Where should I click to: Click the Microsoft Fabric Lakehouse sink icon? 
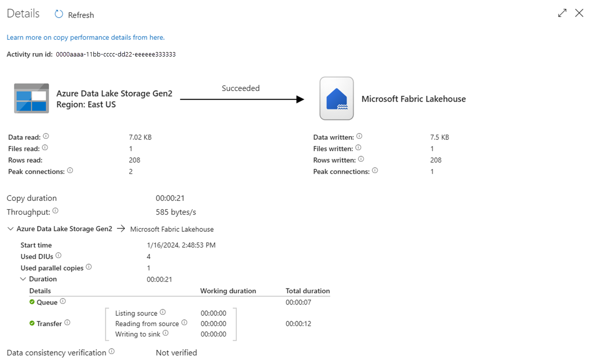(x=336, y=98)
